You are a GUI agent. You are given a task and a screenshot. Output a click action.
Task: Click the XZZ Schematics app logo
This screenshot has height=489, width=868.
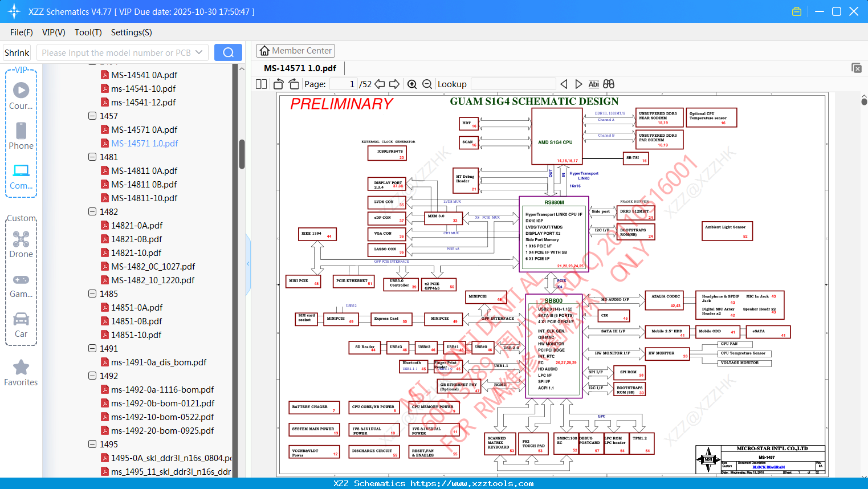(x=14, y=11)
